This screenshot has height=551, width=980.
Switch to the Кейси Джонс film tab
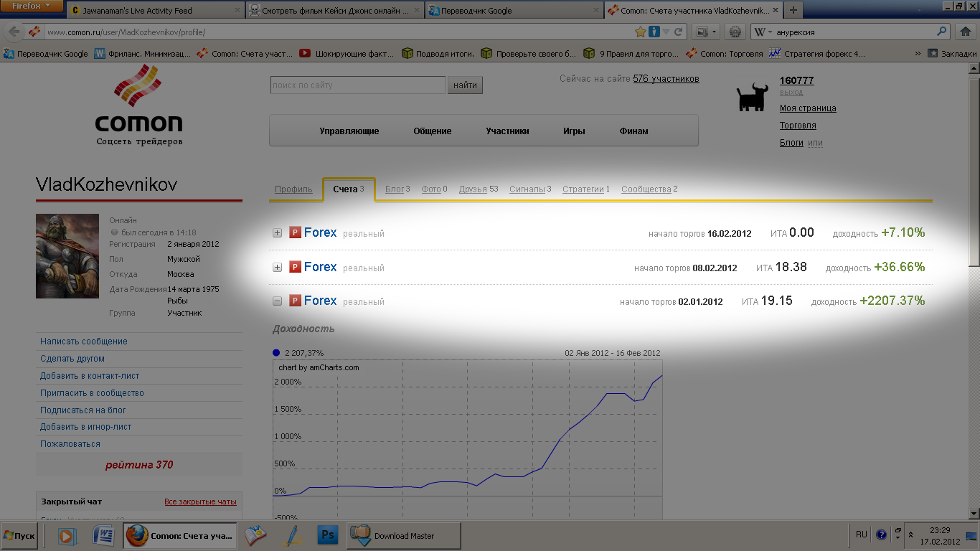pos(334,11)
